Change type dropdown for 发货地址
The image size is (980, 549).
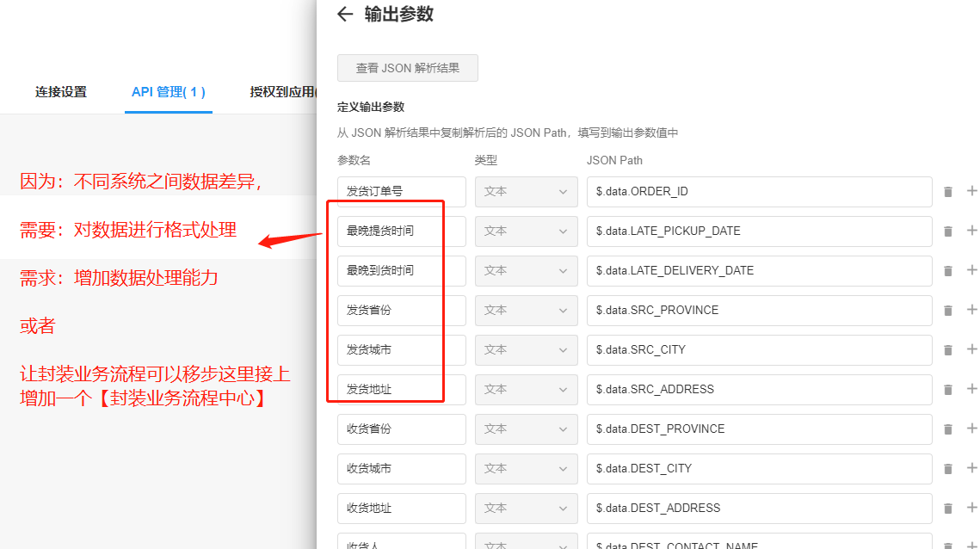526,390
